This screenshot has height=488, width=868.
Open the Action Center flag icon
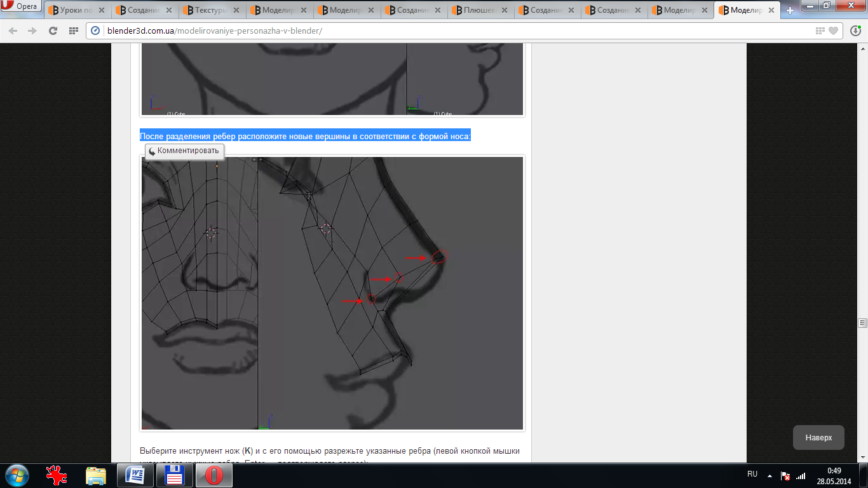(785, 475)
